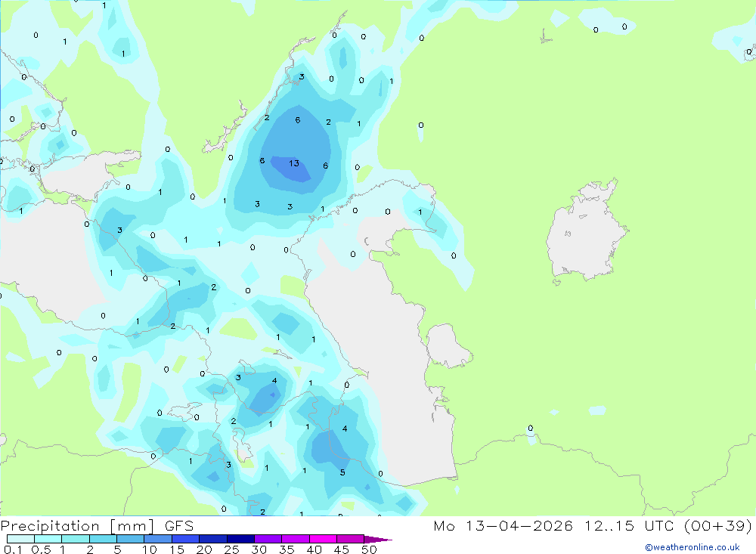Click the 5 mm value near the bottom of the map
Screen dimensions: 756x554
click(342, 472)
